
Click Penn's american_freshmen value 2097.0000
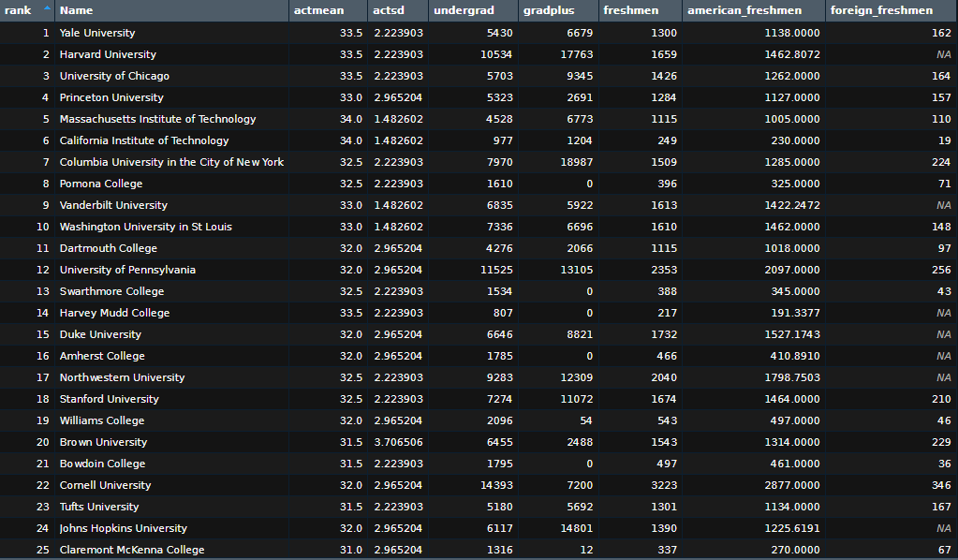[x=792, y=270]
